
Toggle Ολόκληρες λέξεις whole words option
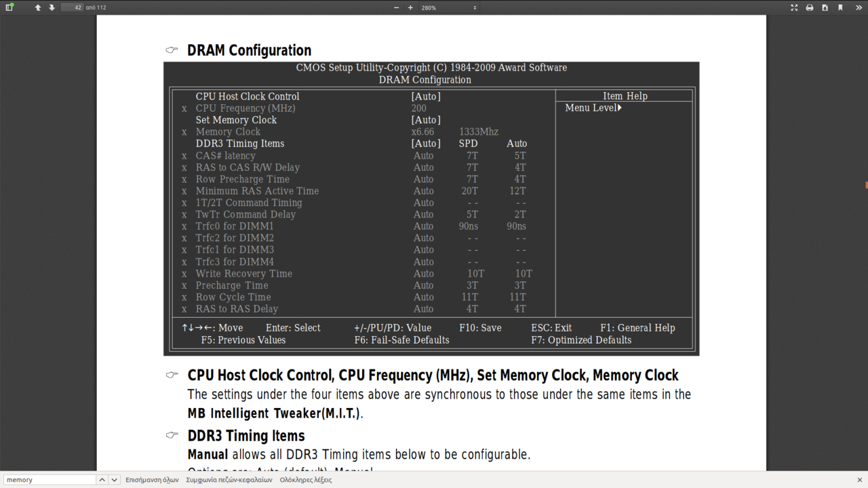click(x=306, y=480)
